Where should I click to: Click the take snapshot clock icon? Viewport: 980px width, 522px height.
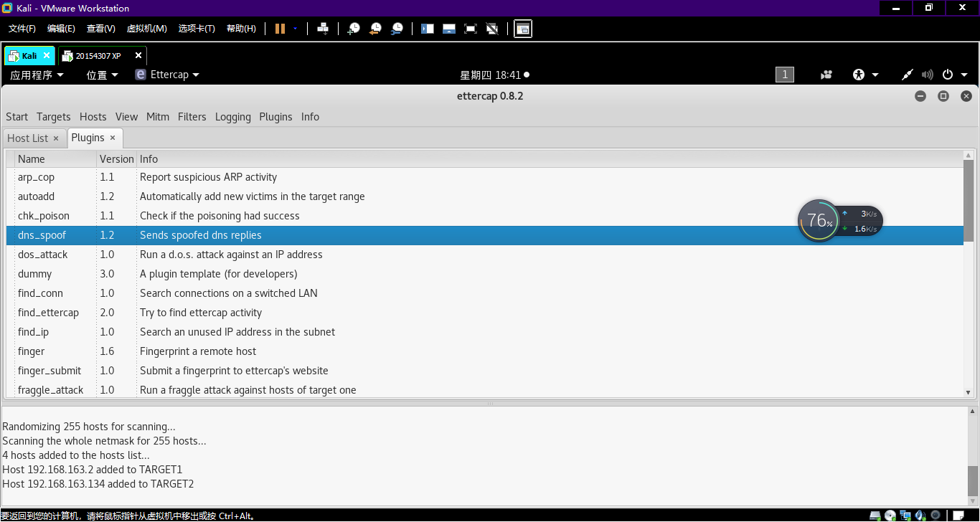[354, 29]
